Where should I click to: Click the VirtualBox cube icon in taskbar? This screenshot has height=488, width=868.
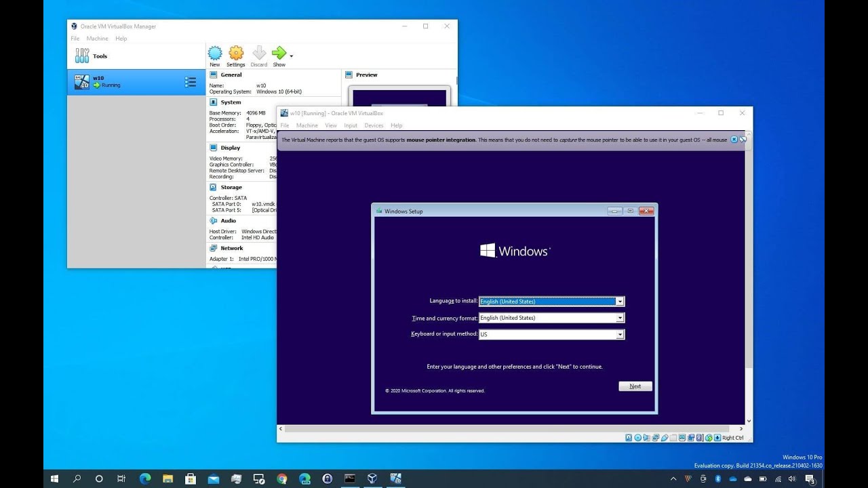pos(372,479)
